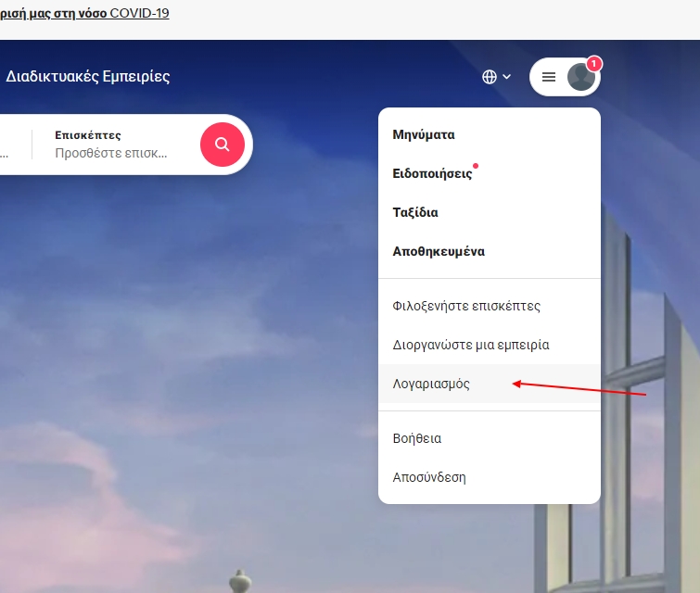
Task: Select Διοργανώστε μια εμπειρία
Action: pos(471,345)
